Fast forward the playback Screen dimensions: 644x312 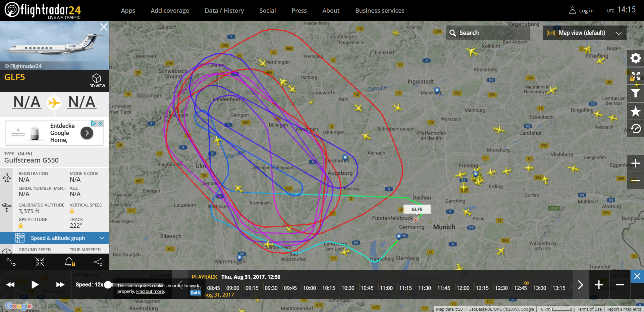(x=60, y=284)
